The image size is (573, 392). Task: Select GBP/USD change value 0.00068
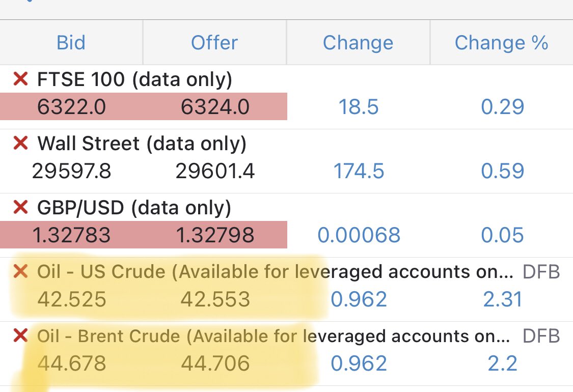click(x=359, y=235)
